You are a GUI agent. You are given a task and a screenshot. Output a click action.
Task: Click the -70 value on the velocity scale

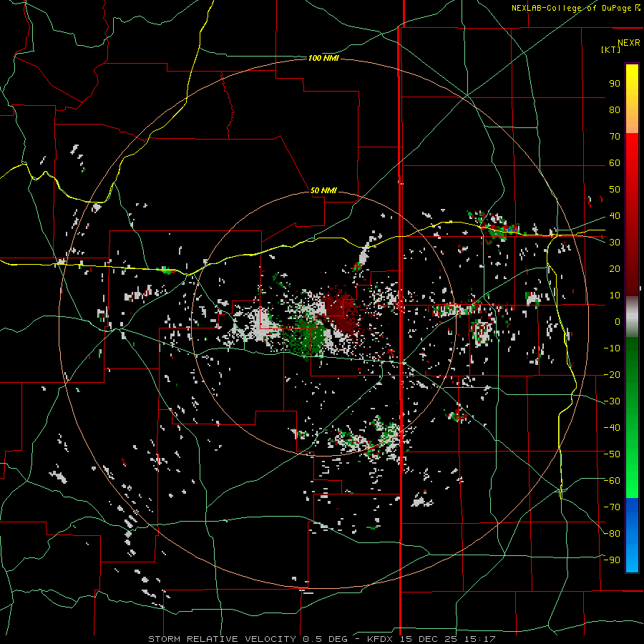(x=612, y=507)
